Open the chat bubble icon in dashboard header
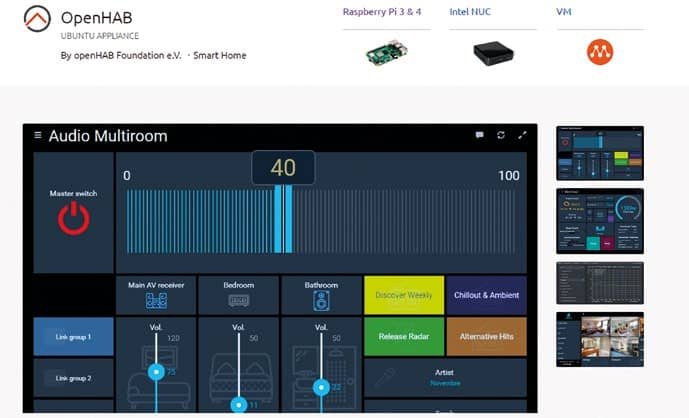 point(479,135)
